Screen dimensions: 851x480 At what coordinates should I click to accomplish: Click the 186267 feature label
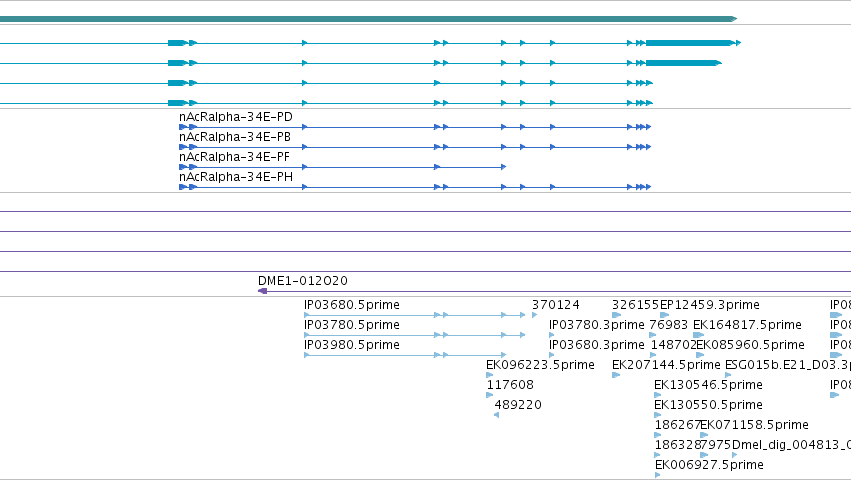[677, 425]
